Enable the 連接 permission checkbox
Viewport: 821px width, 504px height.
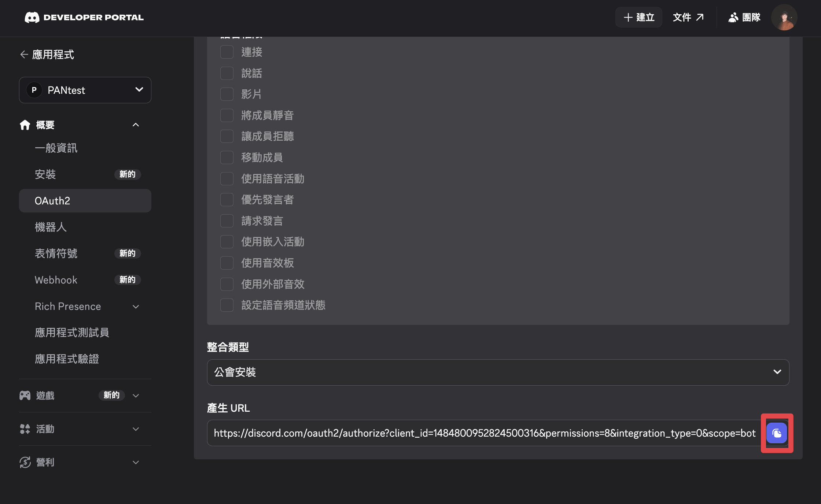[x=227, y=52]
